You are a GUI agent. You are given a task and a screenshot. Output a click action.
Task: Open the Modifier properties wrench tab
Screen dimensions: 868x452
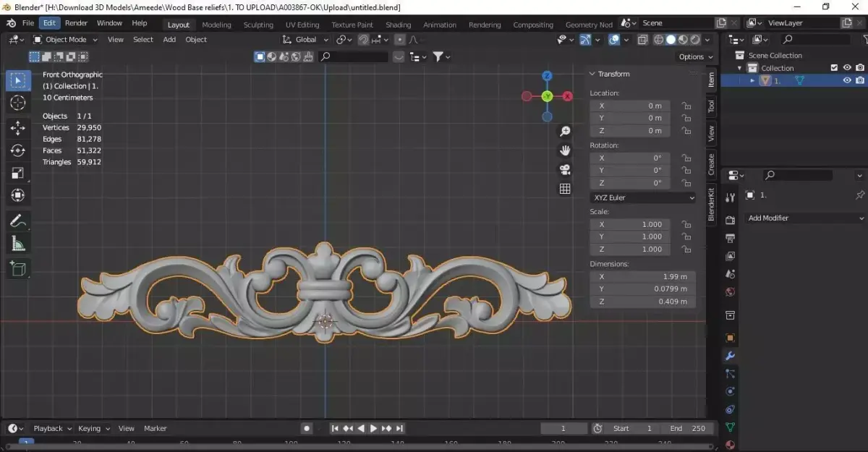[730, 356]
